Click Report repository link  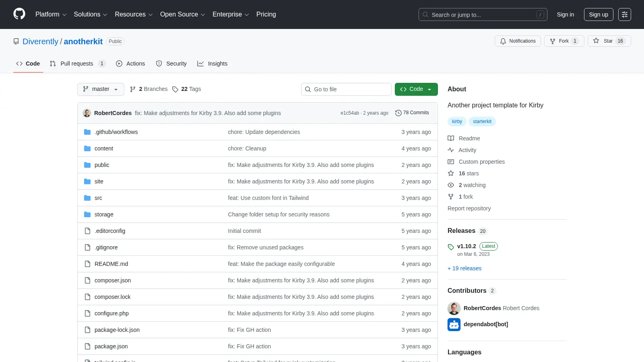[469, 208]
